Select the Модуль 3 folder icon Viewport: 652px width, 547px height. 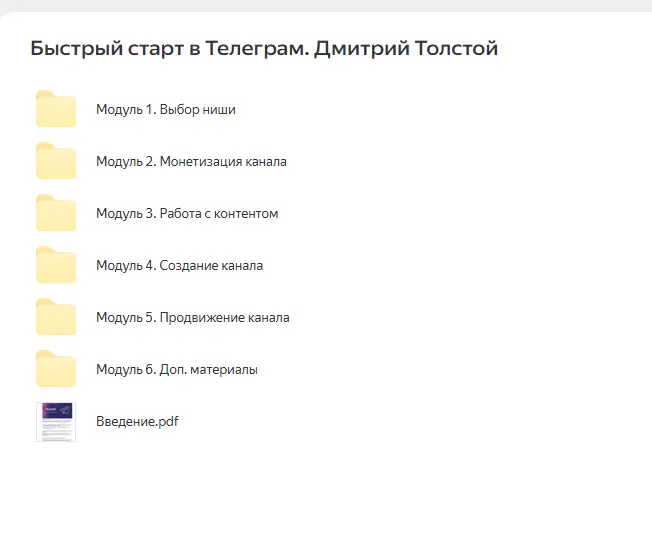coord(56,214)
